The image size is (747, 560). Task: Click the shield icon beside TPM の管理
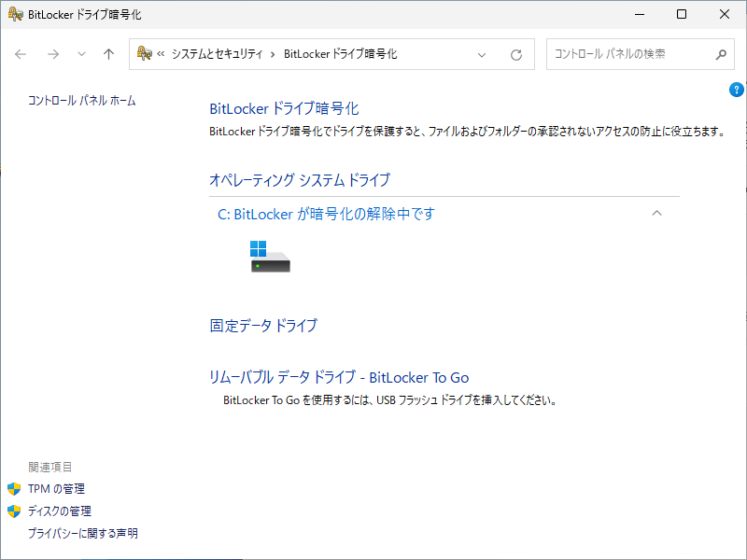14,488
